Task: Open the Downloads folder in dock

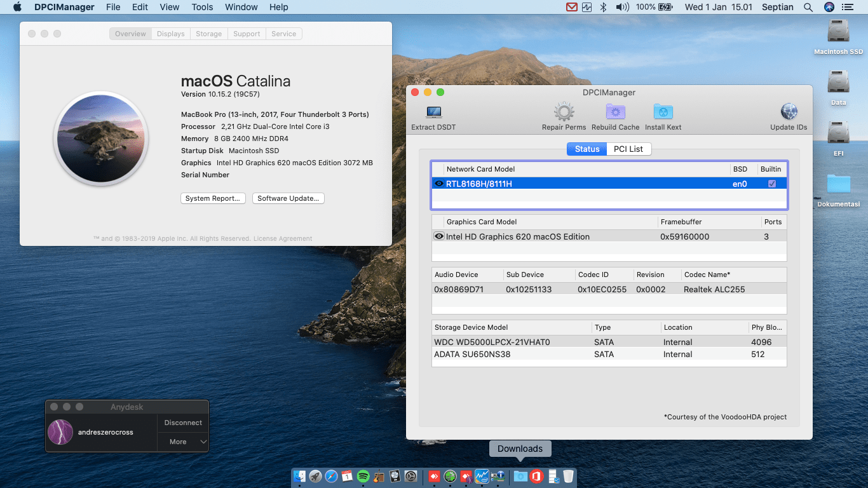Action: tap(520, 476)
